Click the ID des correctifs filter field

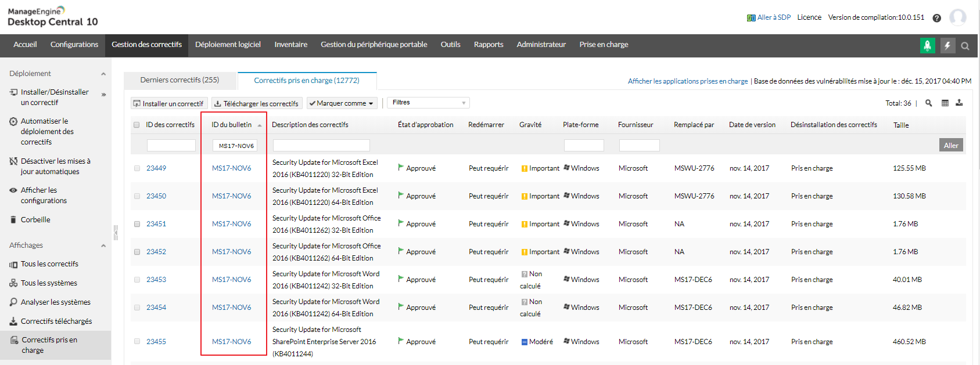[171, 145]
